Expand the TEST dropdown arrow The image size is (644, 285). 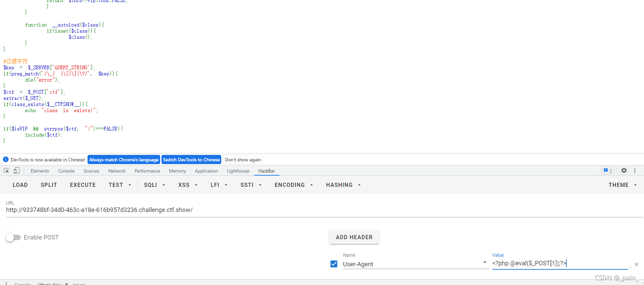(x=130, y=185)
